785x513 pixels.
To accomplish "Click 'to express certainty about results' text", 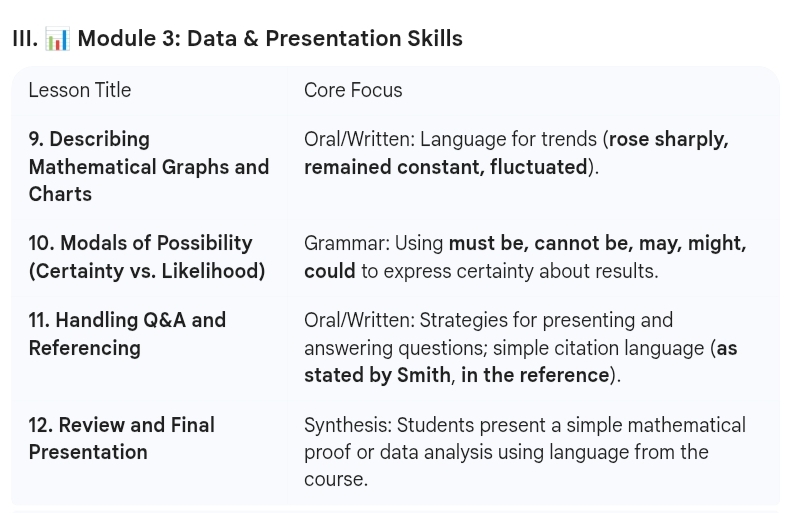I will (x=509, y=271).
